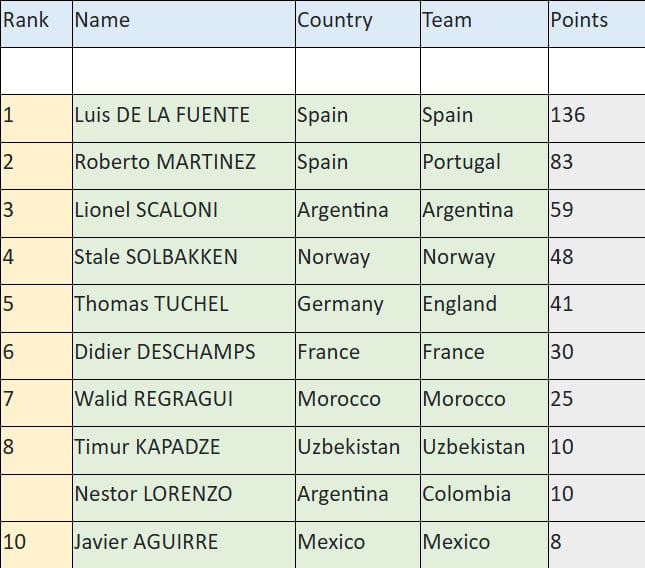Select the Javier AGUIRRE name cell
This screenshot has width=645, height=568.
183,542
